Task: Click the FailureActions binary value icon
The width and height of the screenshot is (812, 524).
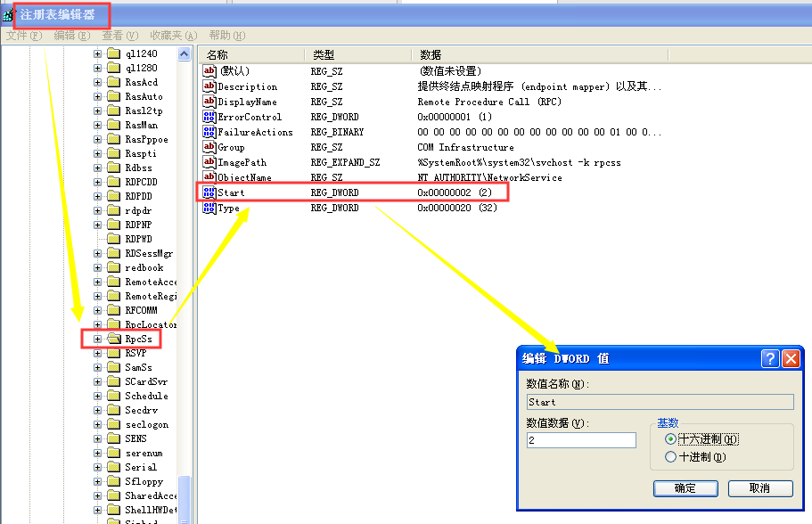Action: 209,132
